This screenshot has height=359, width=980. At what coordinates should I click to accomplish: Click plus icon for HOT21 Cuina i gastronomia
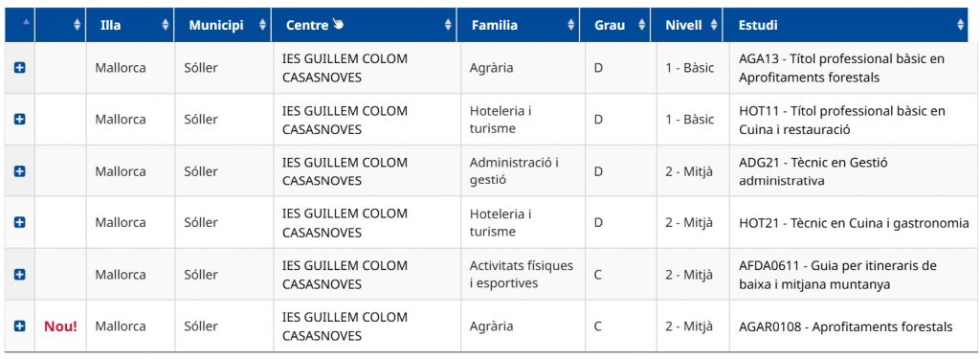pos(19,222)
